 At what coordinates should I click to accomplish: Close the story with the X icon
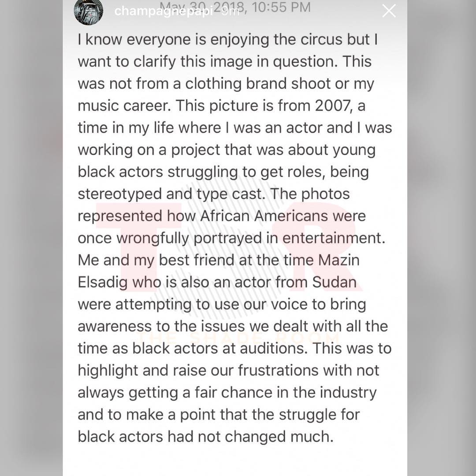point(389,11)
